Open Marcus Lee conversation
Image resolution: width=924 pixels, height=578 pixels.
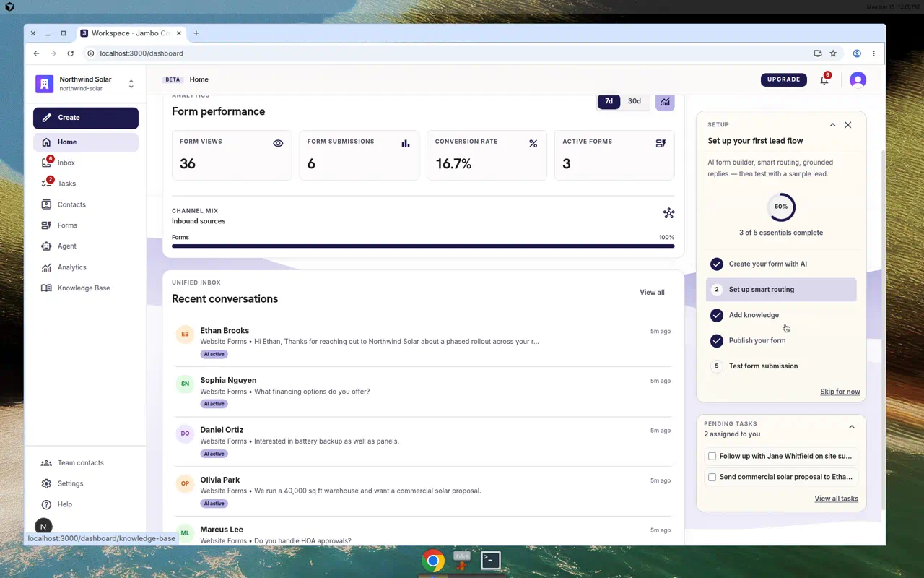(423, 533)
